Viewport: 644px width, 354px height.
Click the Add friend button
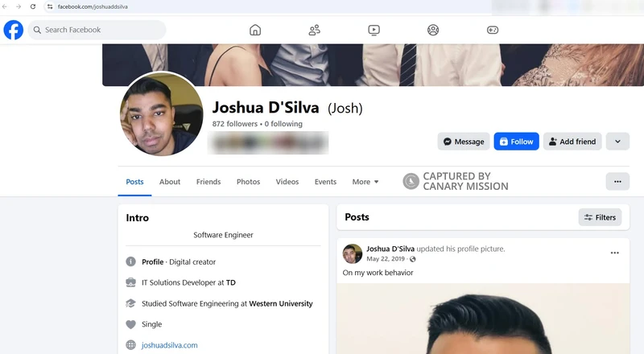[x=572, y=142]
